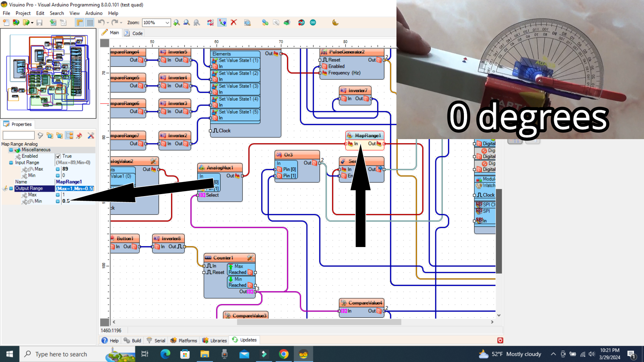This screenshot has width=644, height=362.
Task: Click the Undo arrow icon
Action: pyautogui.click(x=101, y=22)
